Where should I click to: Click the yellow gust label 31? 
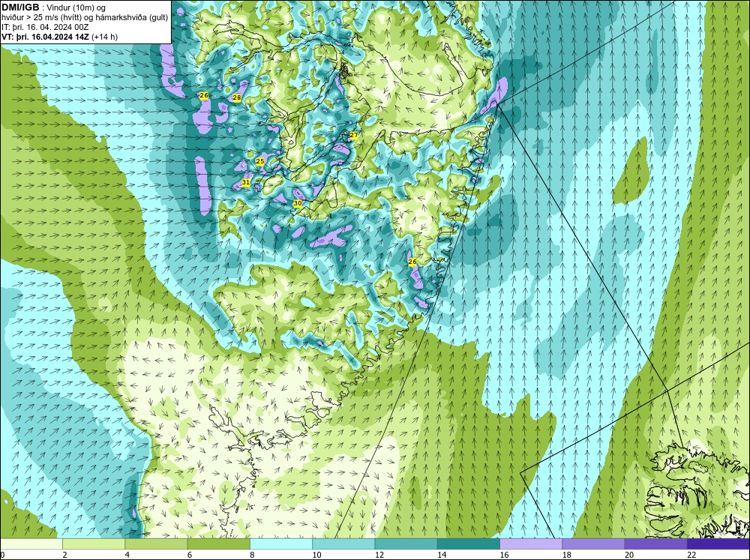(x=246, y=182)
